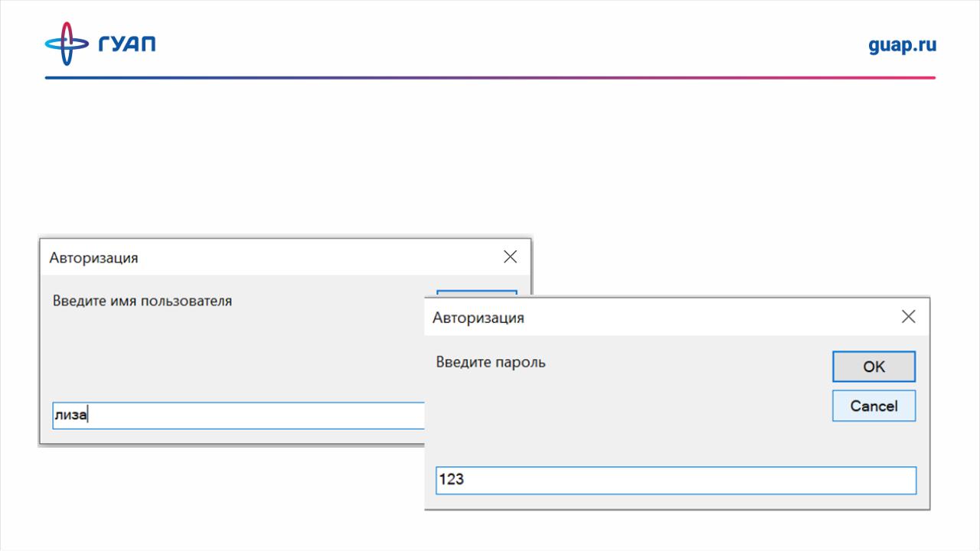Click the partly hidden button on username dialog

pos(476,292)
